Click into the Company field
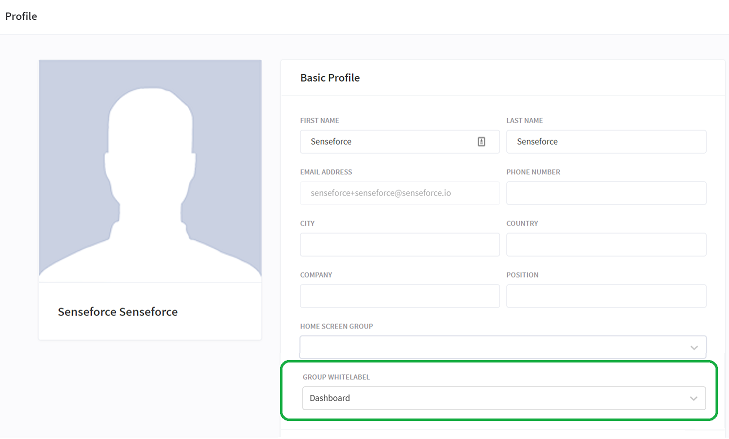729x439 pixels. [x=399, y=296]
